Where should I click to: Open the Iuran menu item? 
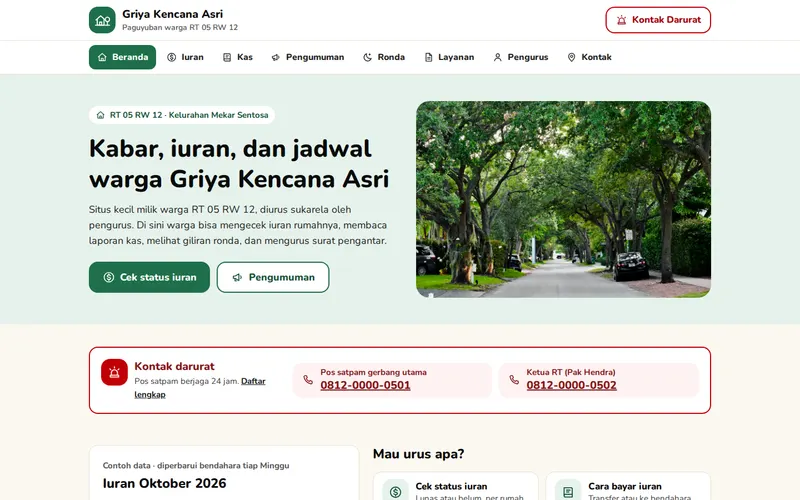[x=186, y=57]
